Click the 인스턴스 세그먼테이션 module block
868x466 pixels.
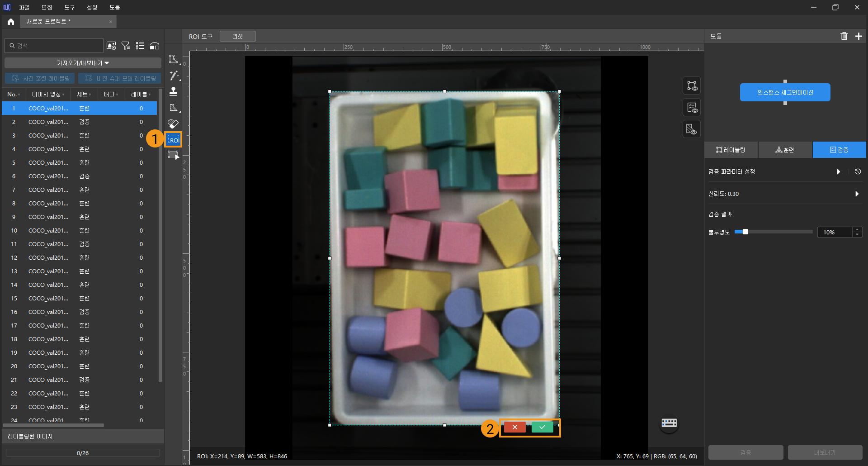(x=785, y=92)
